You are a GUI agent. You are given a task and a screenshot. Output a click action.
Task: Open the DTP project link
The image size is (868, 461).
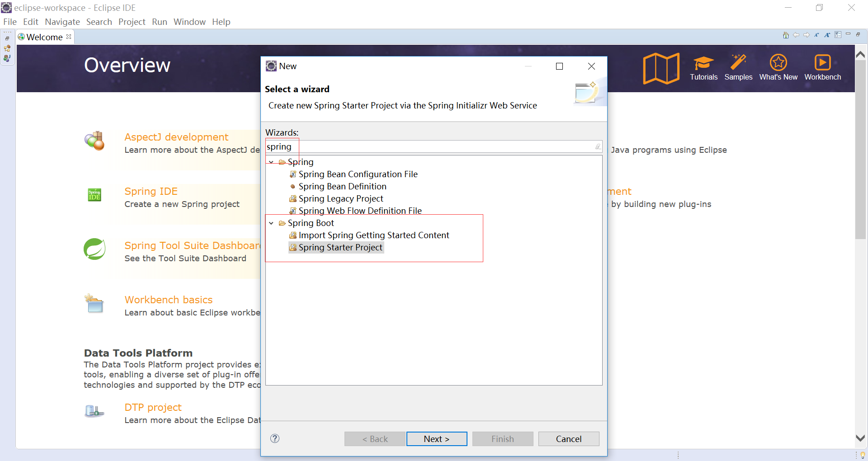point(153,407)
